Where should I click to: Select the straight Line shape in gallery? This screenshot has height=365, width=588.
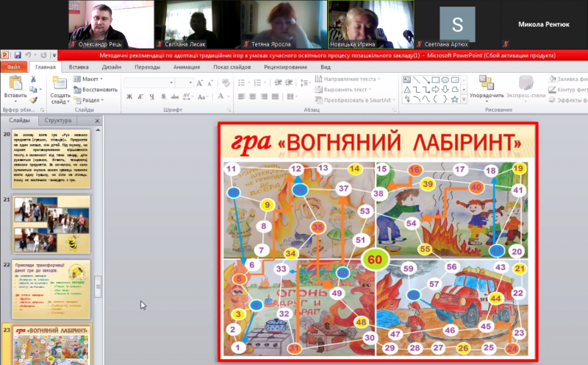tap(416, 79)
